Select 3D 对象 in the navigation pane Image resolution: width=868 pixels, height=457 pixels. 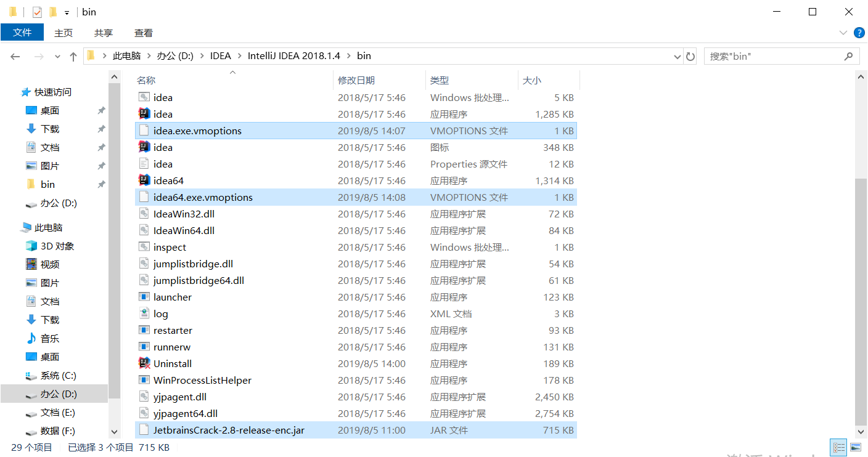[x=57, y=246]
